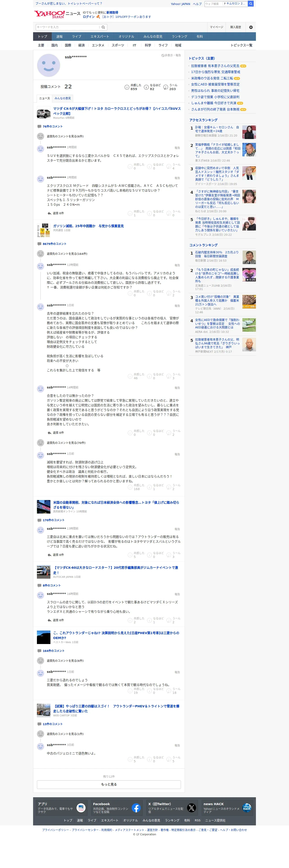Click the reply arrow on the エクリプスクロス comment
This screenshot has width=289, height=868.
click(x=50, y=213)
